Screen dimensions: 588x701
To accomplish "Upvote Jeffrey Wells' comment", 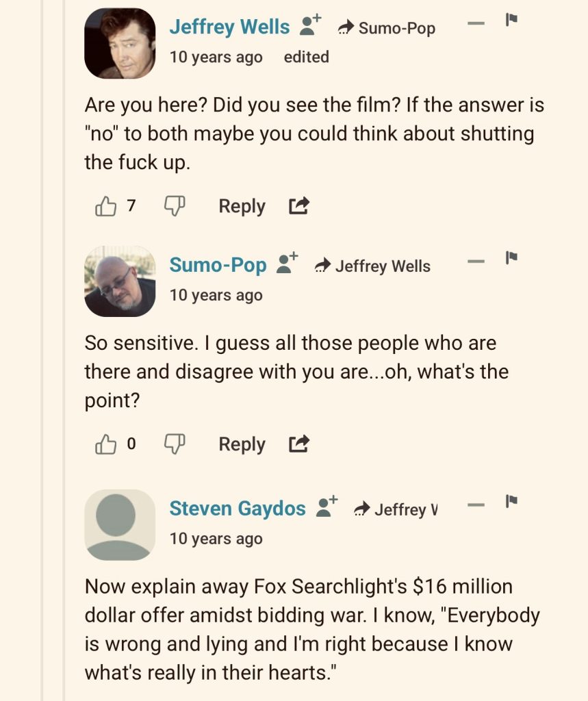I will (x=105, y=206).
